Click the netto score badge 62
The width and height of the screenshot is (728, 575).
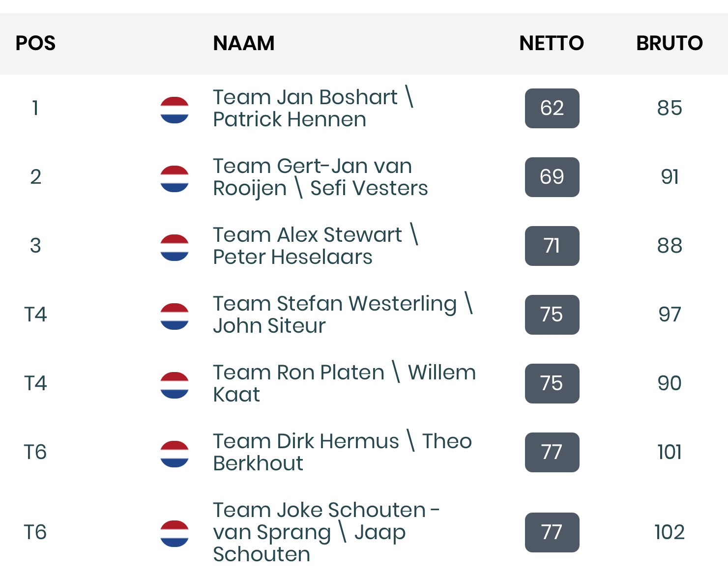[x=552, y=108]
